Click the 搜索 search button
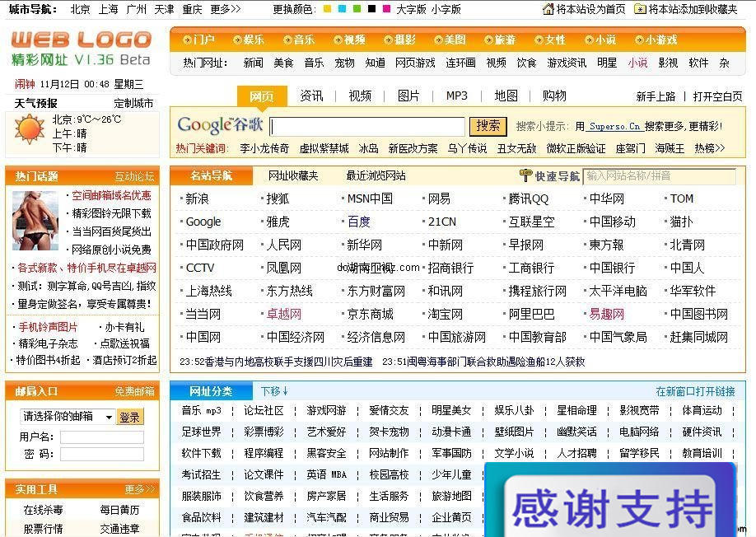756x537 pixels. click(488, 126)
